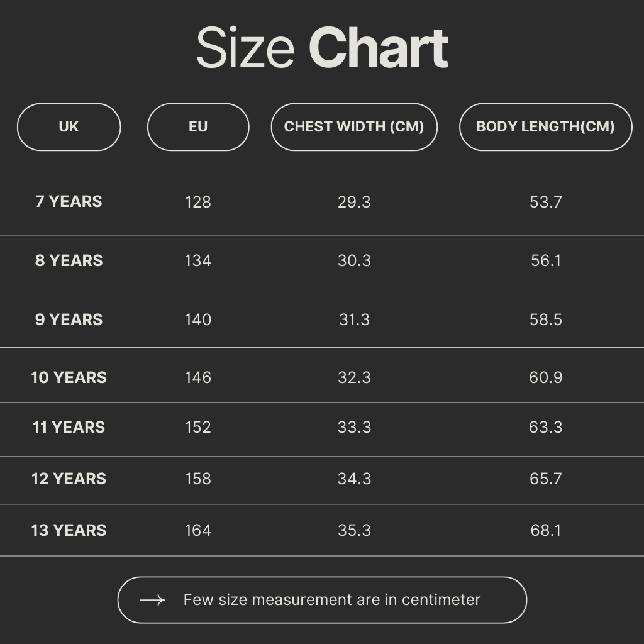Select chest width value 31.3

pyautogui.click(x=354, y=319)
